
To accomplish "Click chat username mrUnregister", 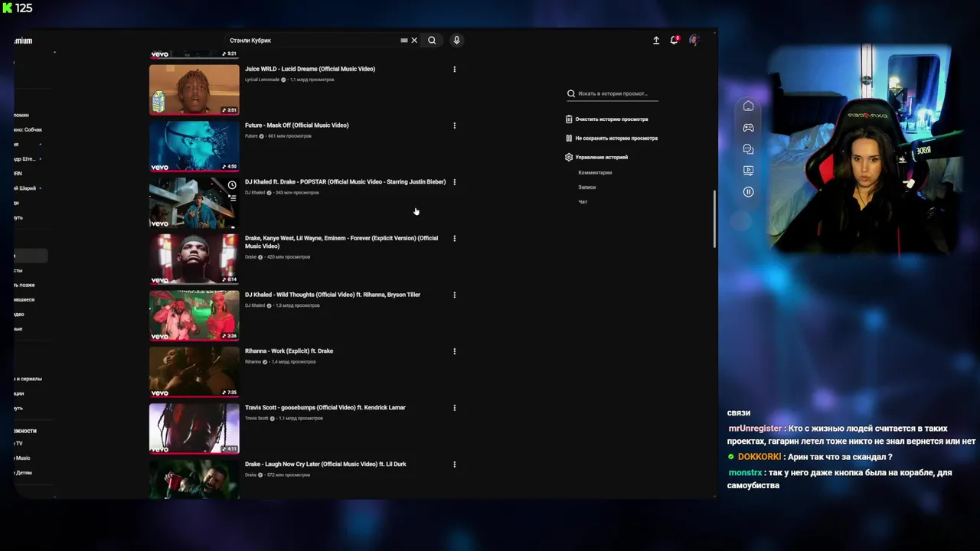I will 756,429.
